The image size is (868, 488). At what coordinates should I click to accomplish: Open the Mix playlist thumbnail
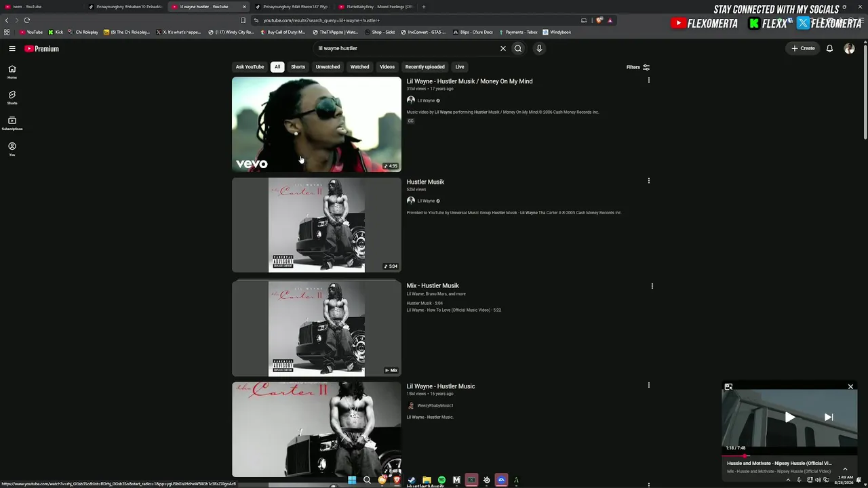click(317, 329)
